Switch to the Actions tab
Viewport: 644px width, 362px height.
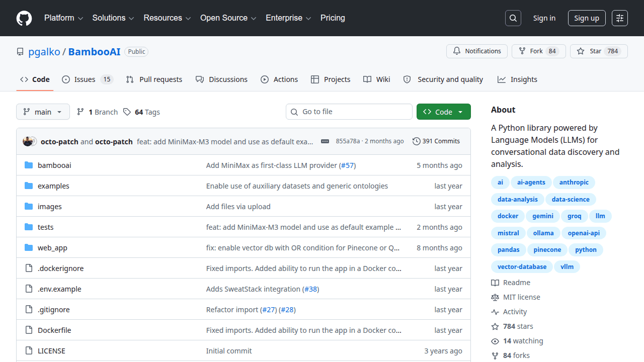[x=279, y=79]
